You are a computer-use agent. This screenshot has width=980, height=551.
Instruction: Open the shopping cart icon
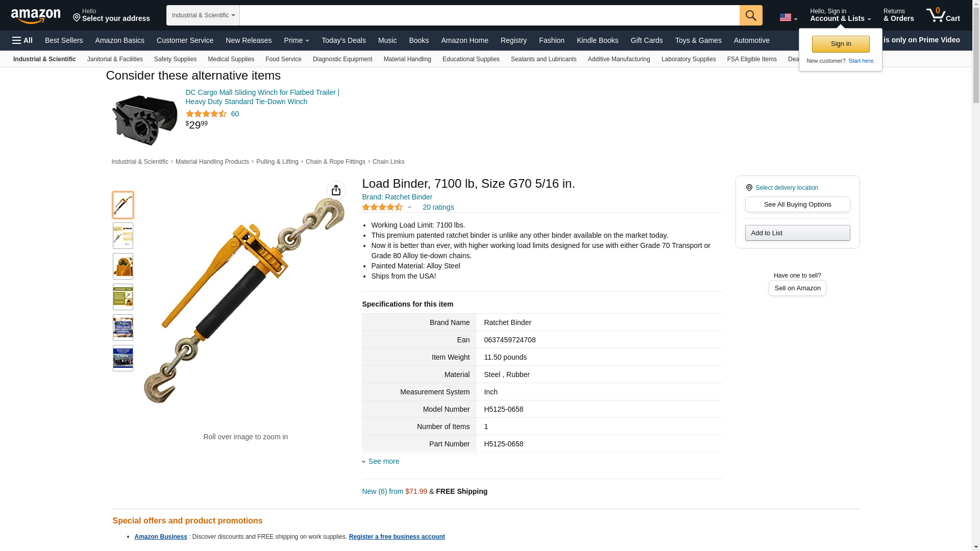(943, 15)
